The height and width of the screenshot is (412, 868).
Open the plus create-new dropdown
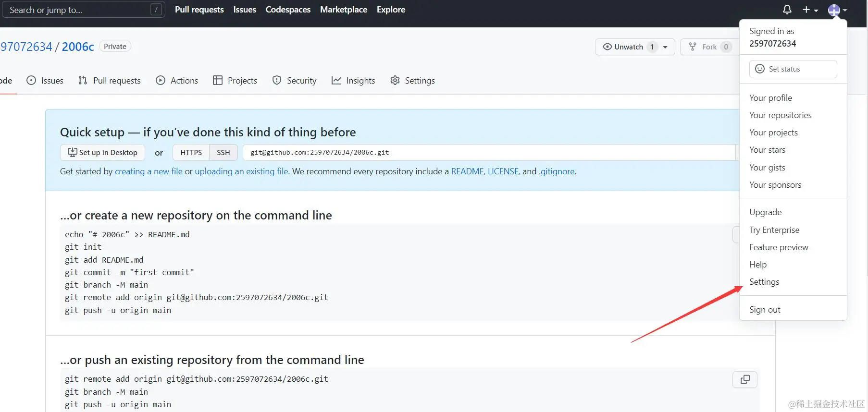coord(810,10)
